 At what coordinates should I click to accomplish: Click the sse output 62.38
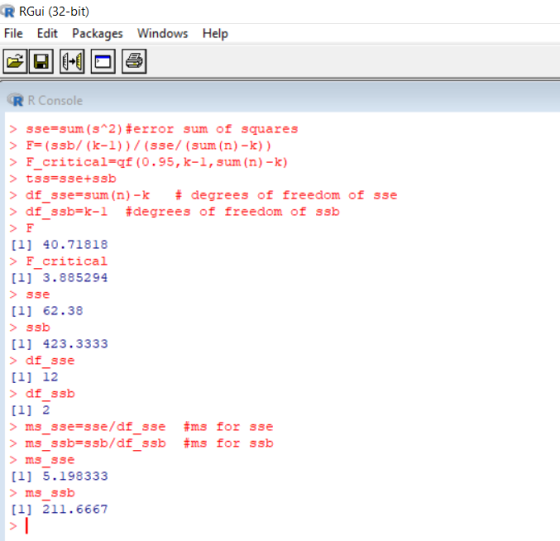(x=63, y=311)
